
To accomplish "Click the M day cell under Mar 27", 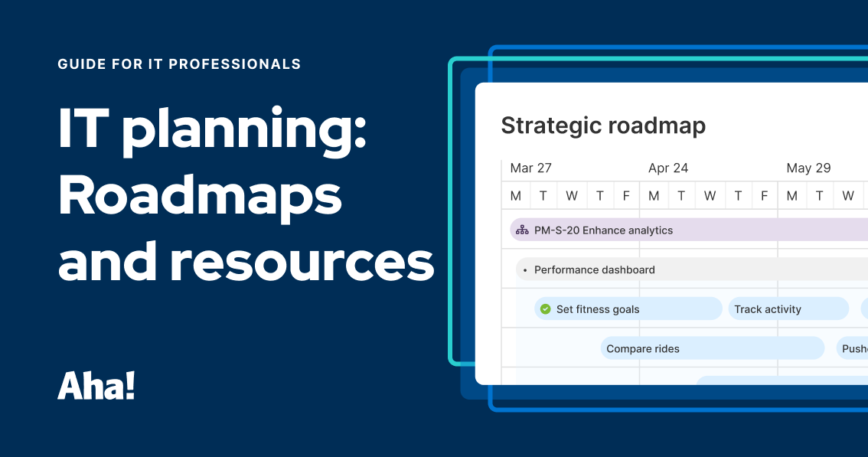I will (x=515, y=195).
